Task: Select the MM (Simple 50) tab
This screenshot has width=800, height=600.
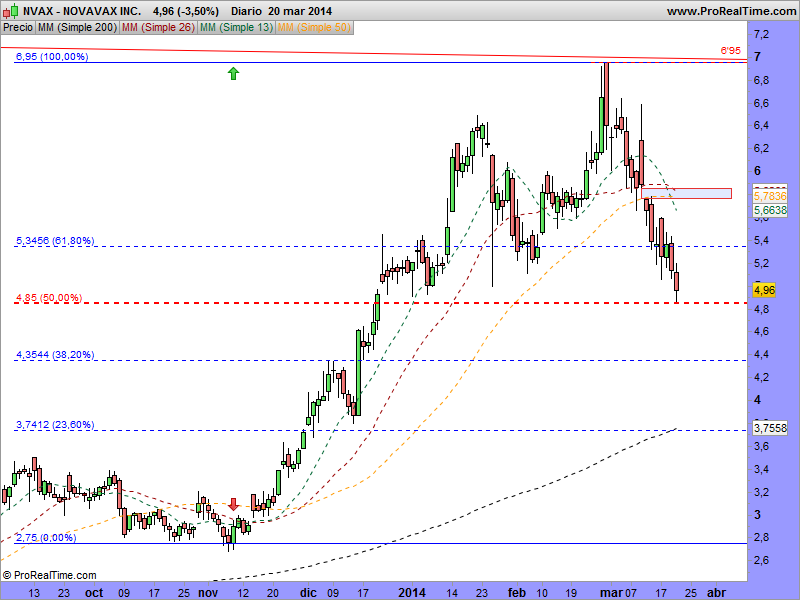Action: click(x=314, y=28)
